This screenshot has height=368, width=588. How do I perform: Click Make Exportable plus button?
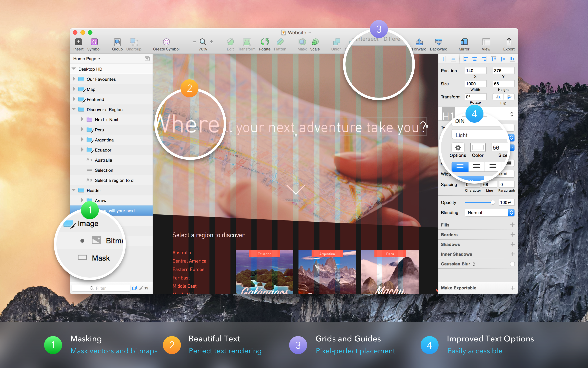pos(512,288)
